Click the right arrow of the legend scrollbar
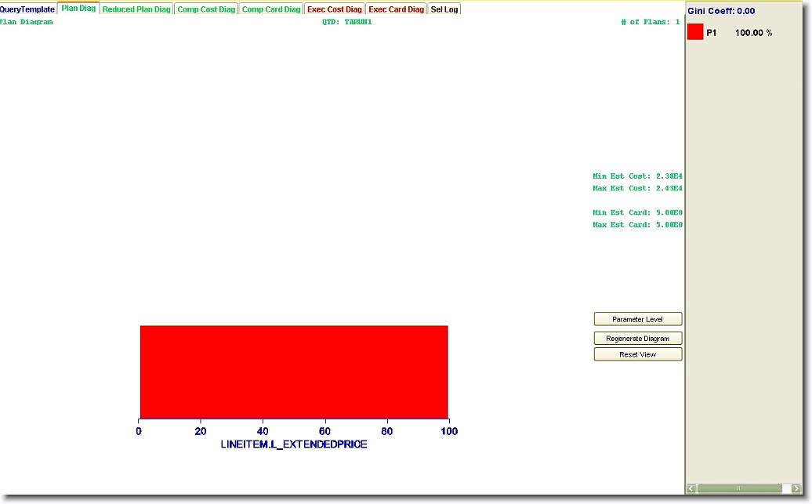The image size is (812, 504). (x=796, y=489)
